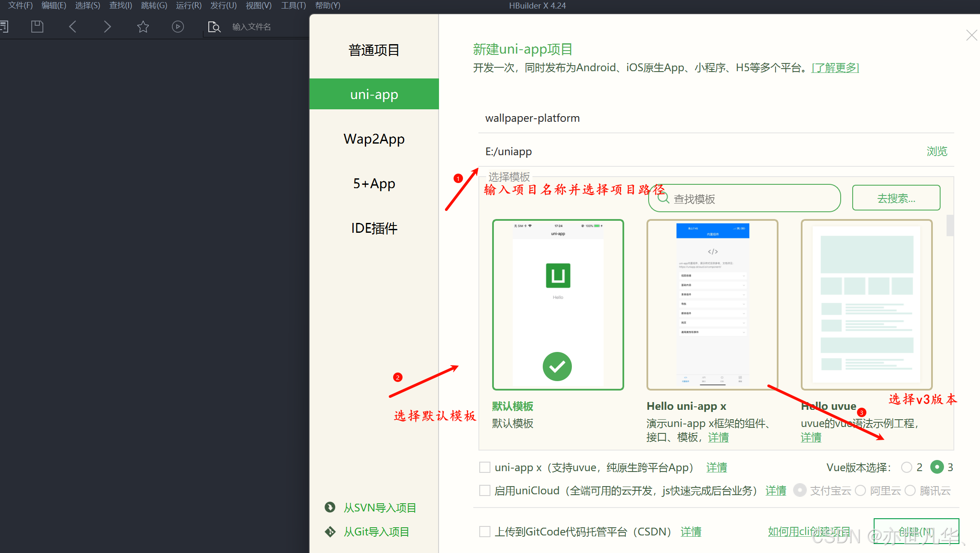Open the 视图(V) menu
Image resolution: width=980 pixels, height=553 pixels.
coord(259,6)
